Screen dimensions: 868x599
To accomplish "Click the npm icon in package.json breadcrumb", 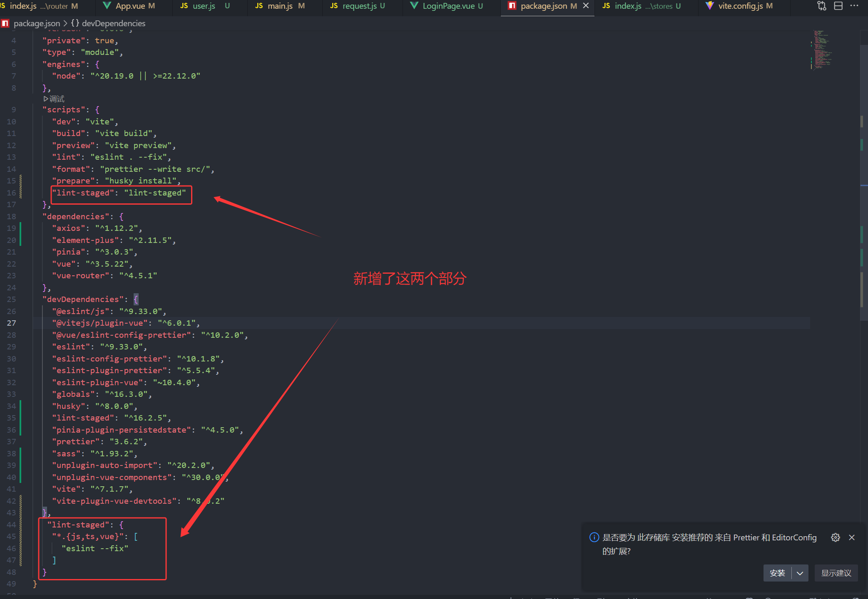I will (5, 23).
